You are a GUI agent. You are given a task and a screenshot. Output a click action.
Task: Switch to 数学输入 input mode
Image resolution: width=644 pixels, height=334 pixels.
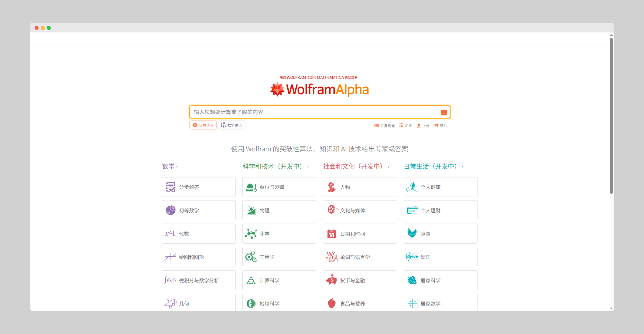pos(231,125)
